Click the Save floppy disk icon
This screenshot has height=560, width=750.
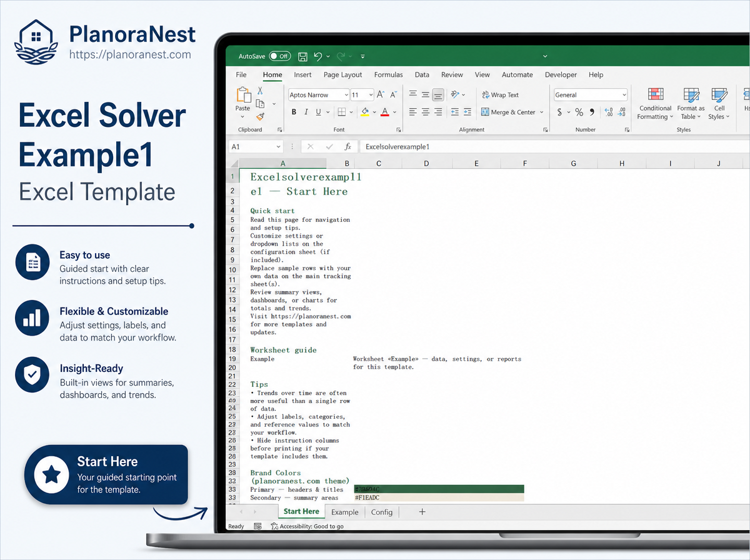pos(302,56)
